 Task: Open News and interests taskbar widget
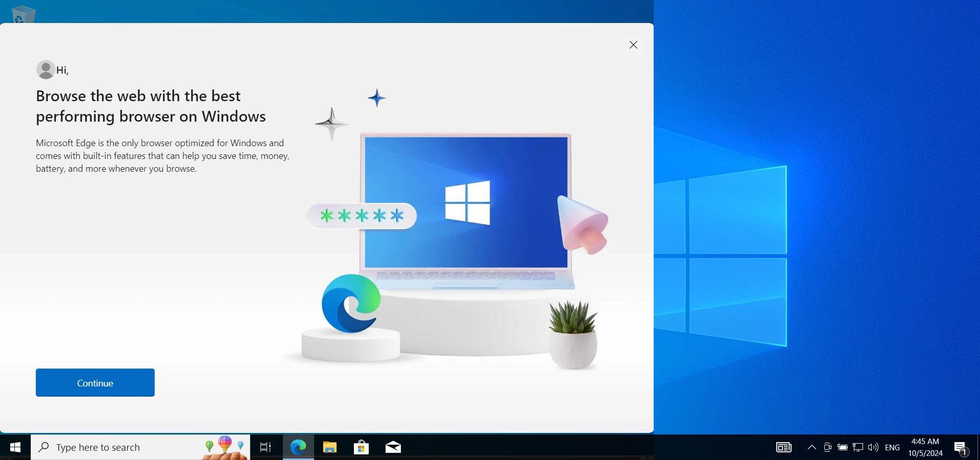click(784, 447)
